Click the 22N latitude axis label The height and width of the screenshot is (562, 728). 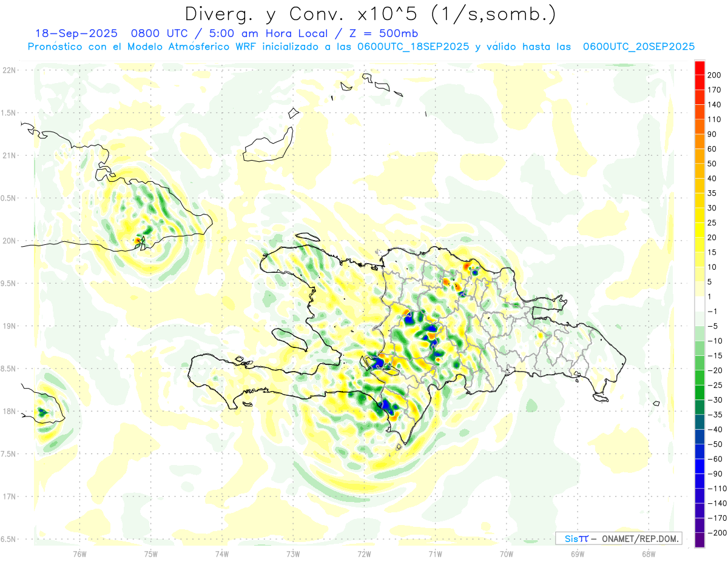pyautogui.click(x=9, y=70)
